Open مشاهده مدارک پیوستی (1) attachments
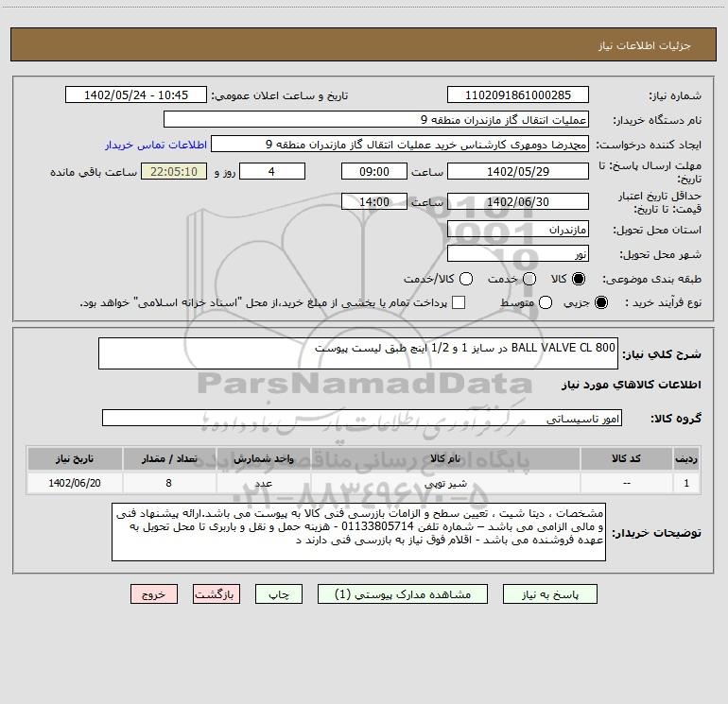This screenshot has height=704, width=728. point(403,594)
